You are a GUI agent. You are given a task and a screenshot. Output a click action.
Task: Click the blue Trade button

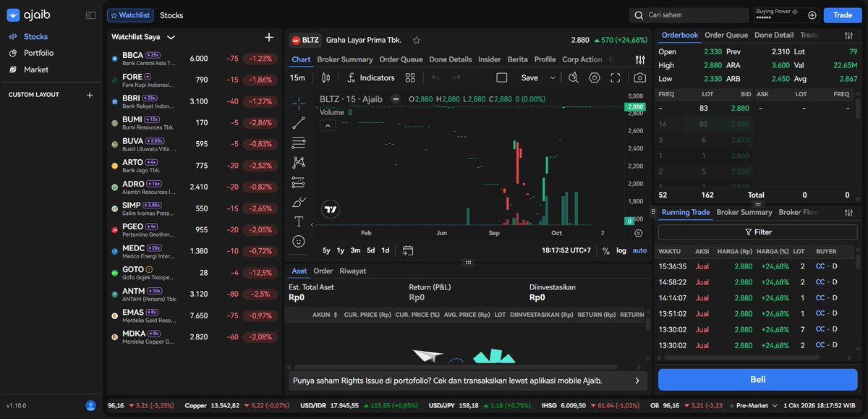(843, 15)
